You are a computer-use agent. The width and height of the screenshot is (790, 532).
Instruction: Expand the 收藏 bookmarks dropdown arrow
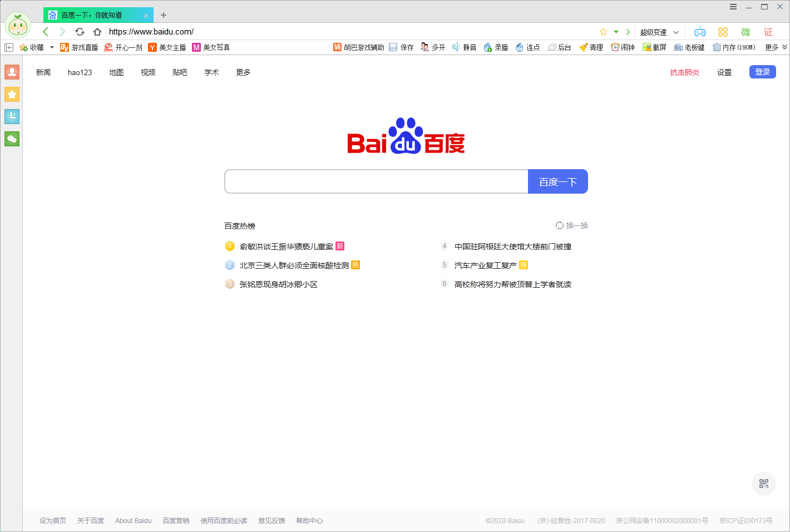(52, 47)
